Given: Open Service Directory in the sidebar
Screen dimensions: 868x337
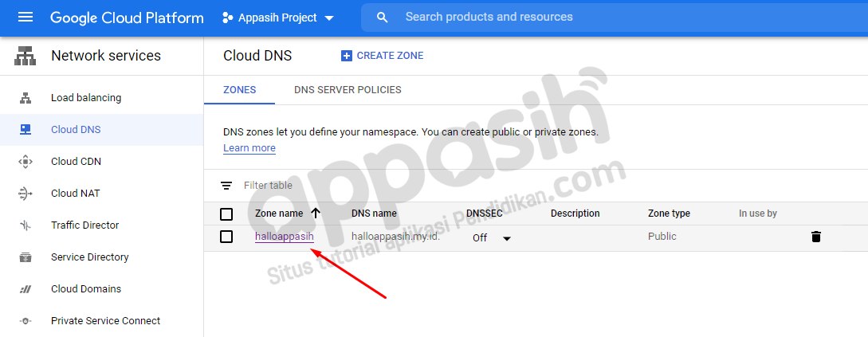Looking at the screenshot, I should point(90,257).
